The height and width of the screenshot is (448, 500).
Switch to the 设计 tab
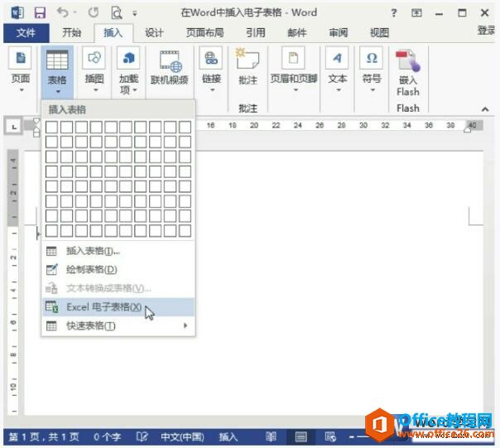pyautogui.click(x=154, y=32)
